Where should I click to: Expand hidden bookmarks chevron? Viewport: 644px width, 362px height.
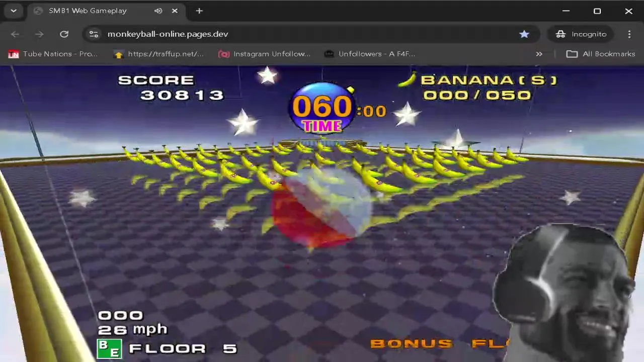pyautogui.click(x=539, y=54)
